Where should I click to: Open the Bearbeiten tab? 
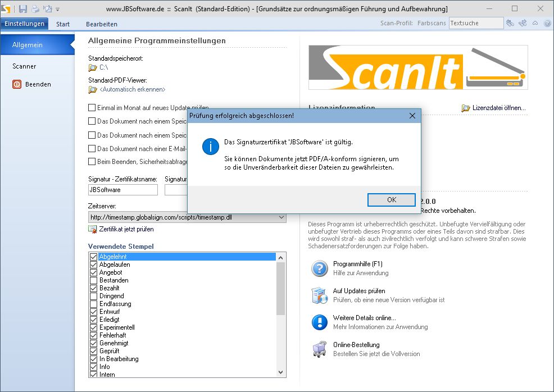[102, 24]
